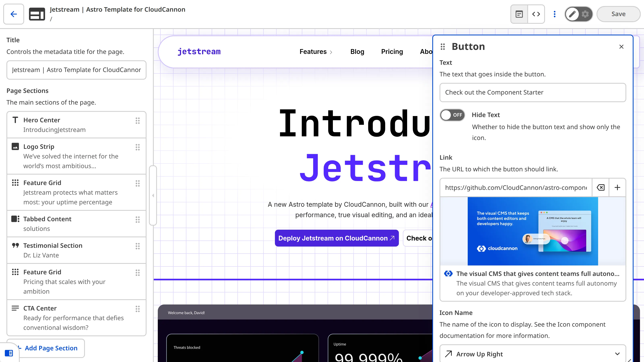Click Deploy Jetstream on CloudCannon button
644x362 pixels.
click(x=337, y=238)
